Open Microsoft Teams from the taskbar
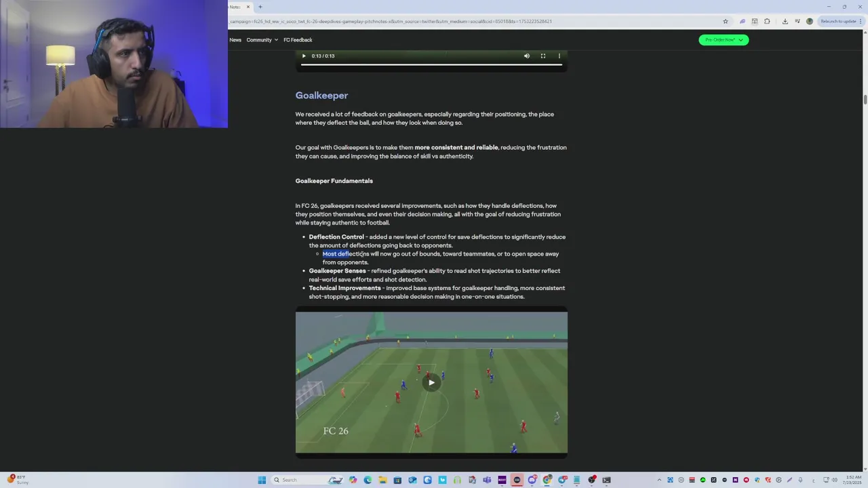 coord(487,480)
